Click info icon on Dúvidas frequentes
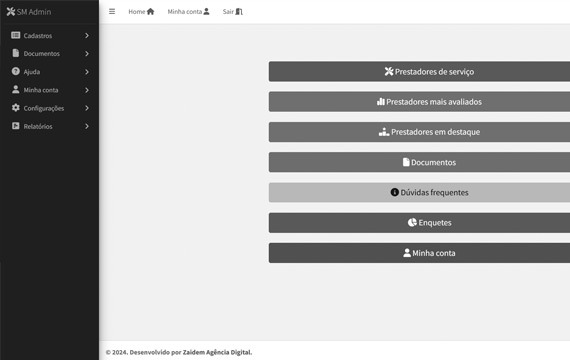The image size is (570, 360). point(394,192)
